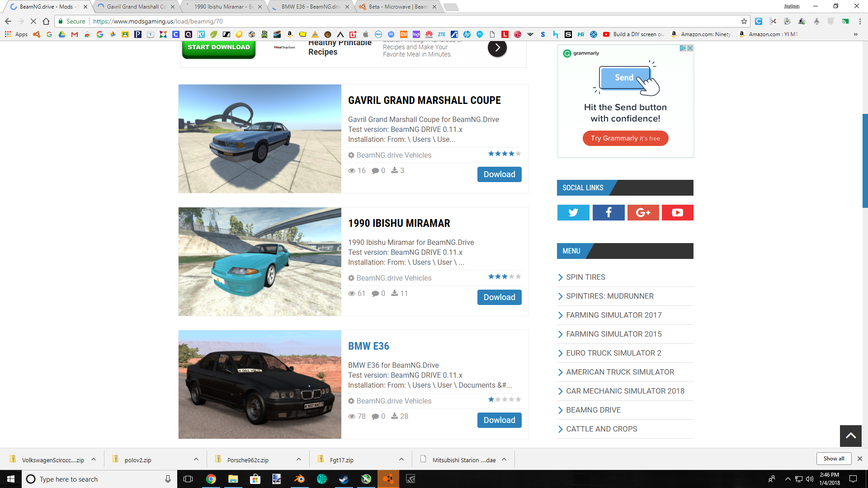
Task: Switch to the BMW E36 browser tab
Action: pos(311,7)
